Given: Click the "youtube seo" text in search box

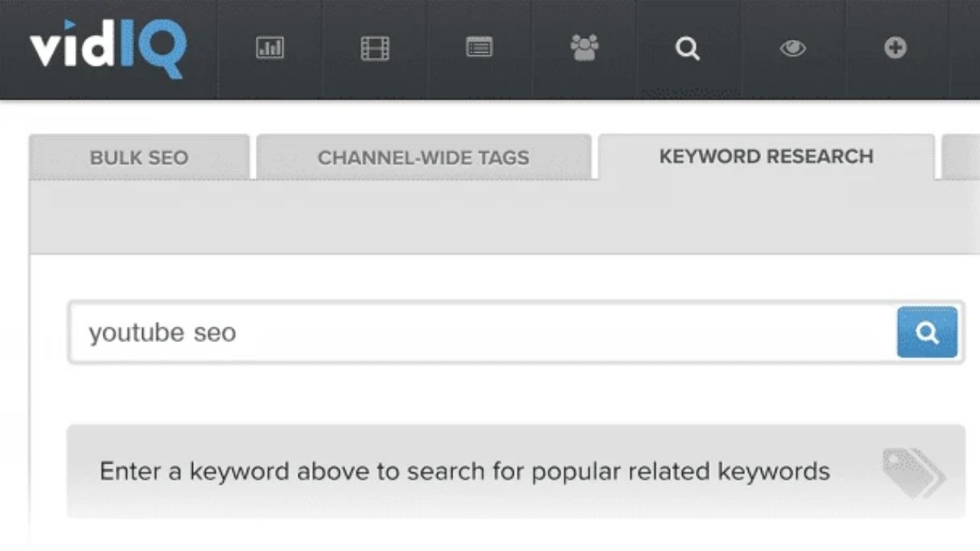Looking at the screenshot, I should (162, 332).
